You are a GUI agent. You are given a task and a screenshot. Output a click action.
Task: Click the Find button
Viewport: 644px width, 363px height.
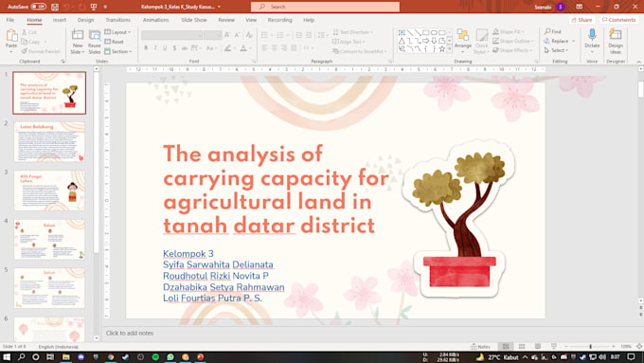pyautogui.click(x=553, y=31)
